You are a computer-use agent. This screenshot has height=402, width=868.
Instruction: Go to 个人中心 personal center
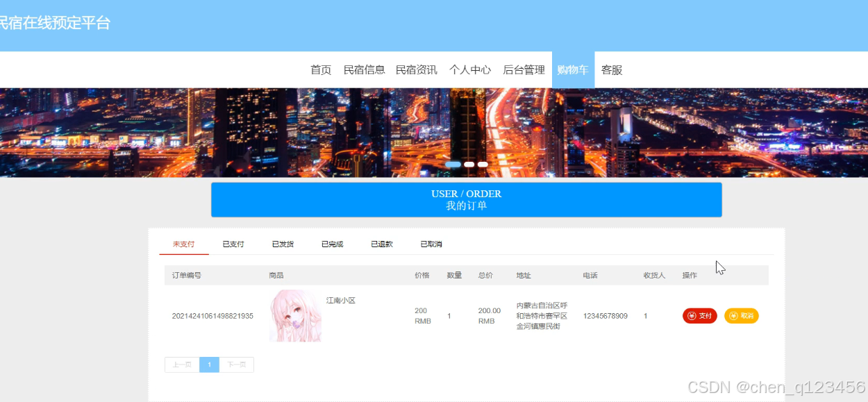point(470,69)
